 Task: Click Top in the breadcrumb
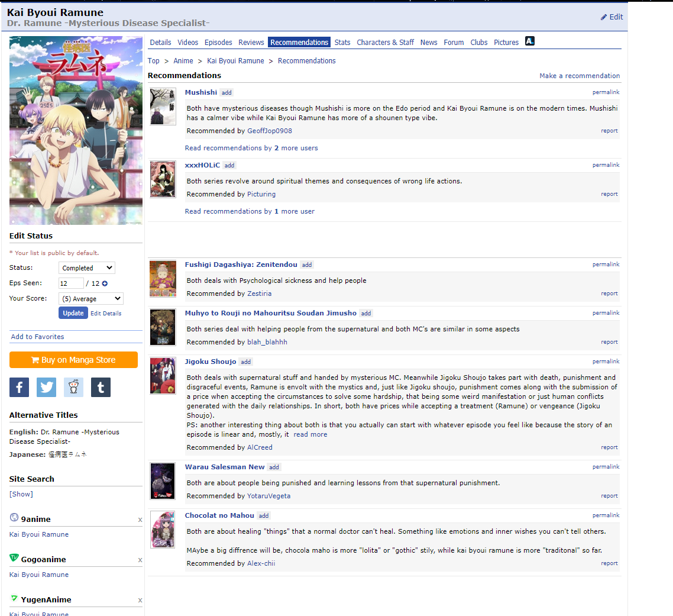154,61
